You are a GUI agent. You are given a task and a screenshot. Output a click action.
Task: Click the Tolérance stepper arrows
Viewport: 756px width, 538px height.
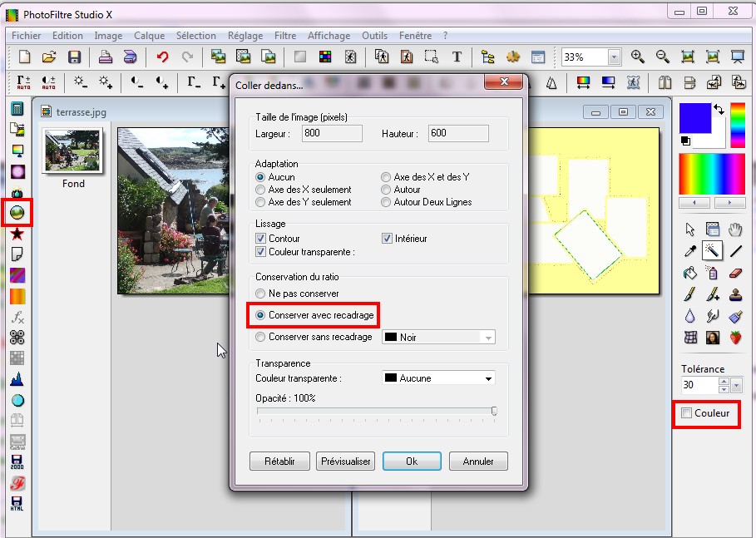pos(724,385)
